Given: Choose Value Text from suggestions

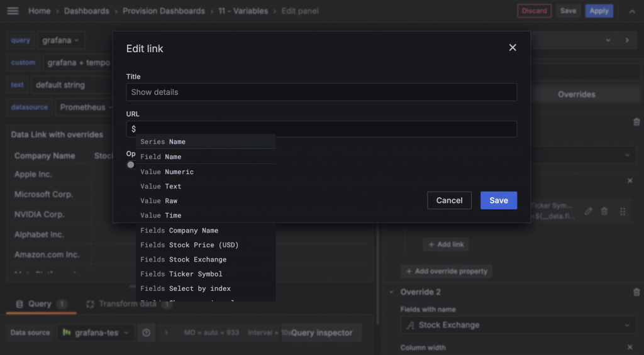Looking at the screenshot, I should (206, 187).
